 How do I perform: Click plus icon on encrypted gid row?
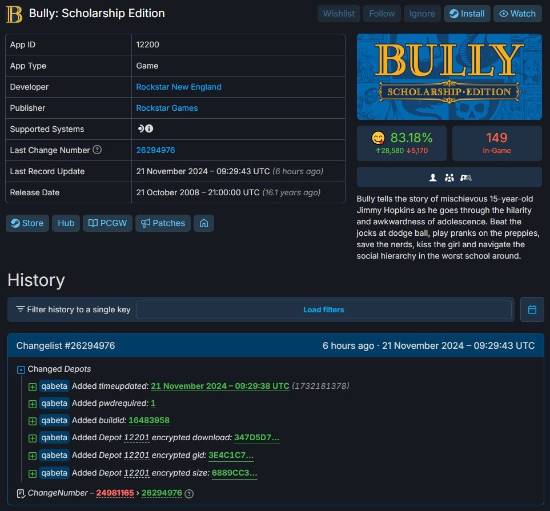coord(32,456)
